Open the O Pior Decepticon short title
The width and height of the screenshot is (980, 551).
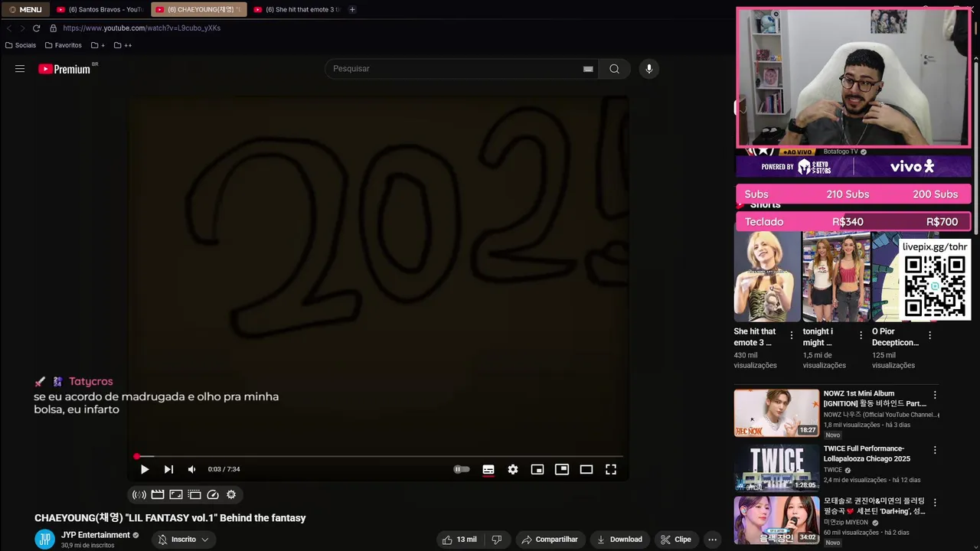click(895, 337)
